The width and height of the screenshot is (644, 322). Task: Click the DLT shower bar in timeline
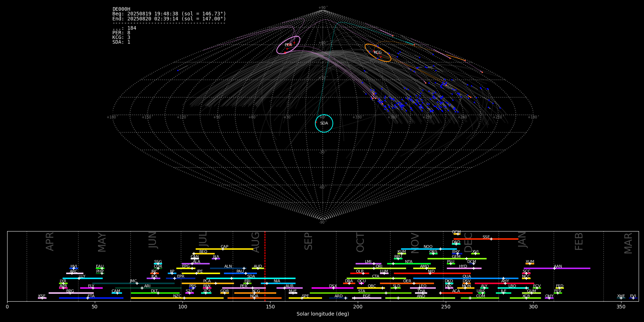[x=155, y=293]
